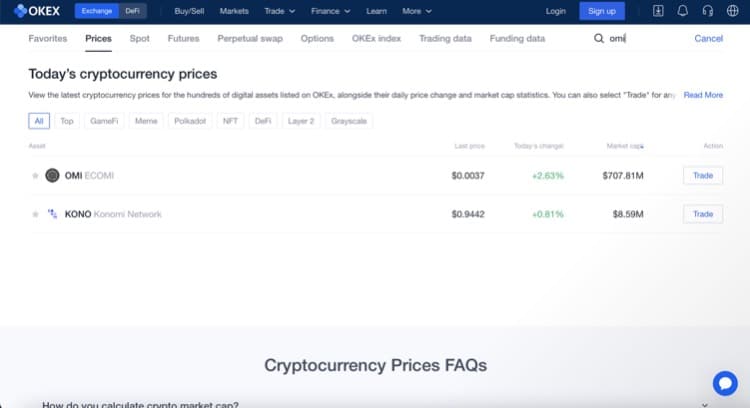Click the headset support icon
This screenshot has width=750, height=408.
[707, 11]
